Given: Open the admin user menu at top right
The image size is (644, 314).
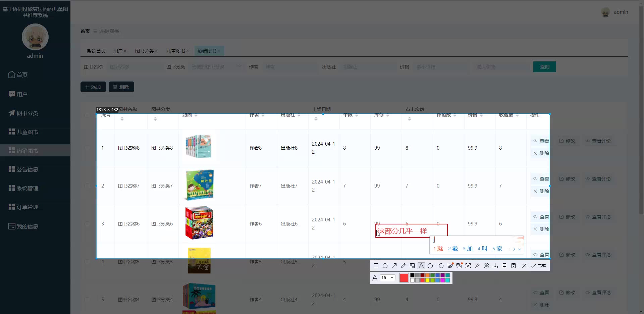Looking at the screenshot, I should (615, 12).
